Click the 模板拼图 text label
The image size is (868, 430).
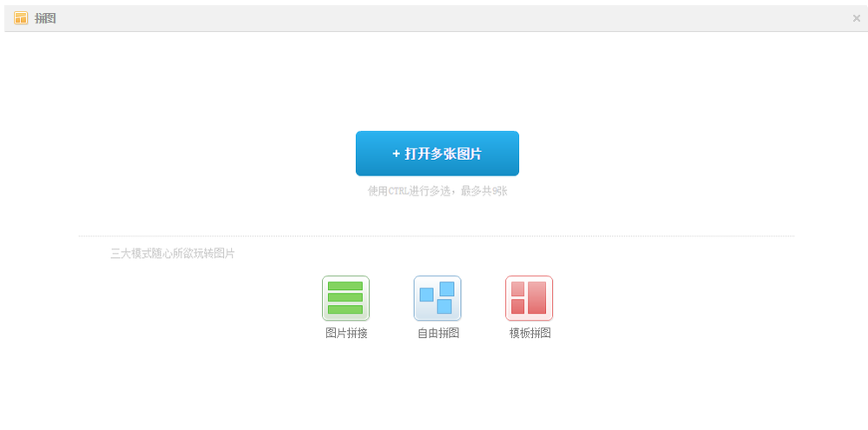(x=529, y=333)
